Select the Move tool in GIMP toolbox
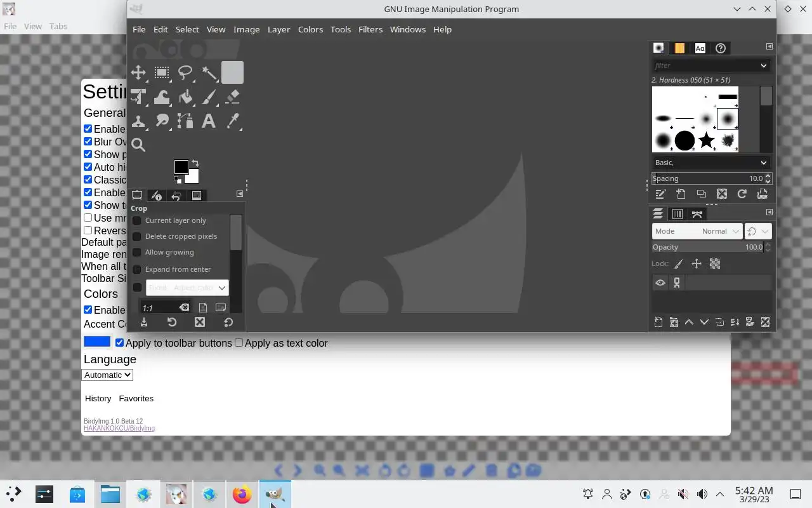Viewport: 812px width, 508px height. (138, 72)
